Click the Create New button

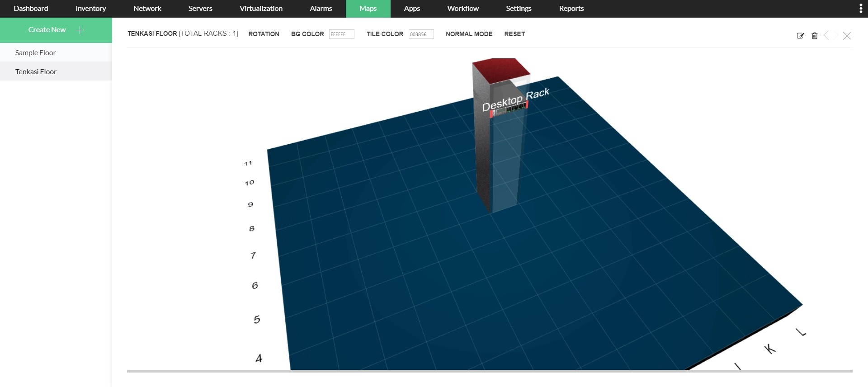56,30
